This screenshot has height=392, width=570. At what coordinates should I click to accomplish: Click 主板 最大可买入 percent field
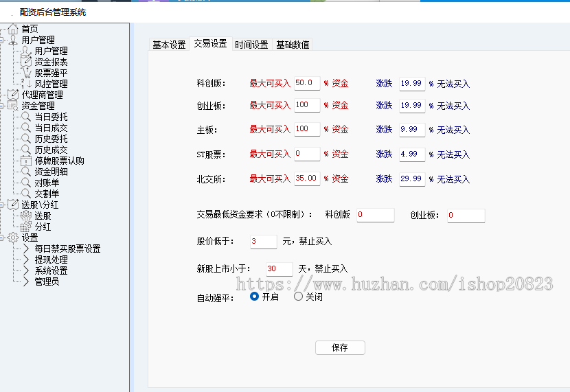307,129
